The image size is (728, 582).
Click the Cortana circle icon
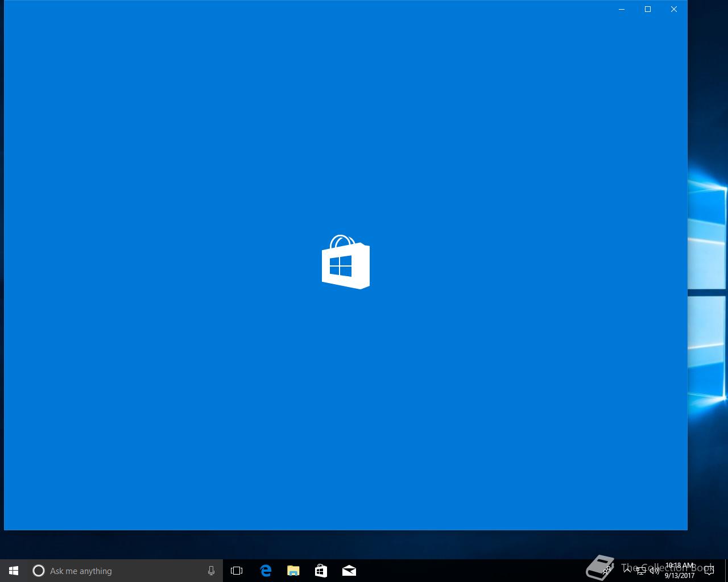pos(38,571)
